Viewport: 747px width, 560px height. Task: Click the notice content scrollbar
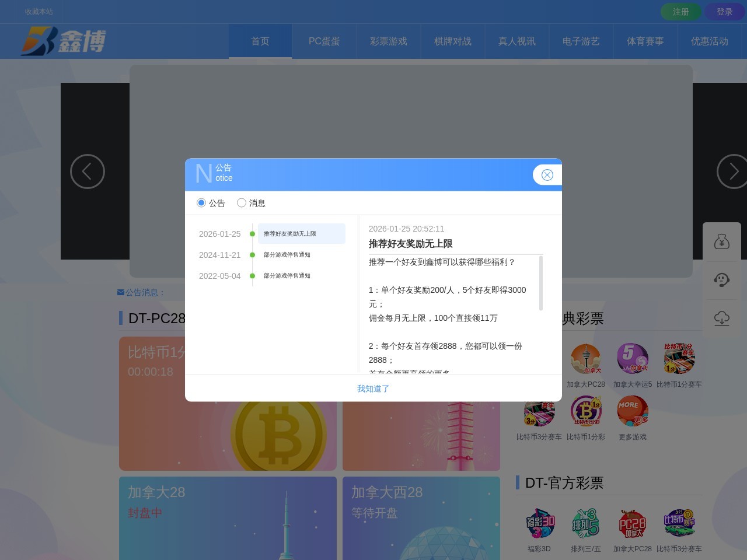541,283
